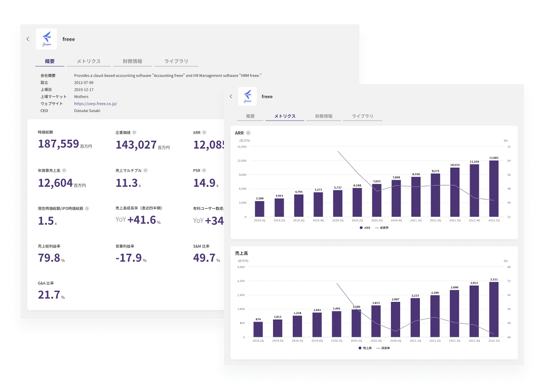The image size is (543, 392).
Task: Switch to 概要 tab in the metrics panel
Action: coord(250,116)
